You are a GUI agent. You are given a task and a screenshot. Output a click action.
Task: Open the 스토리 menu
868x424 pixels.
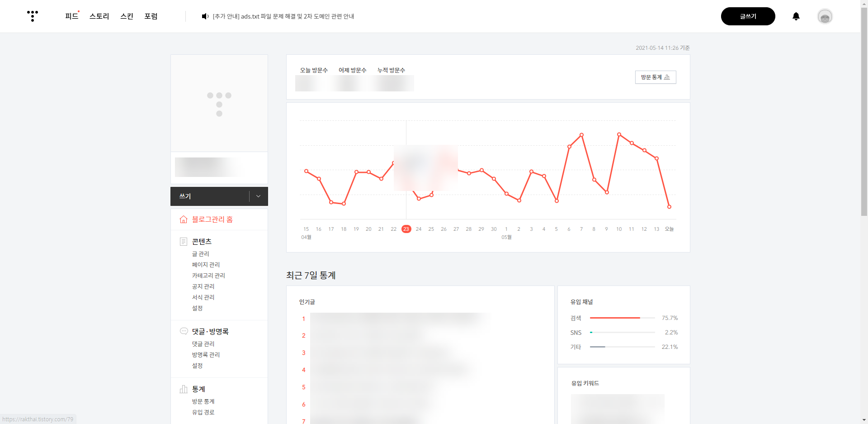pos(99,16)
